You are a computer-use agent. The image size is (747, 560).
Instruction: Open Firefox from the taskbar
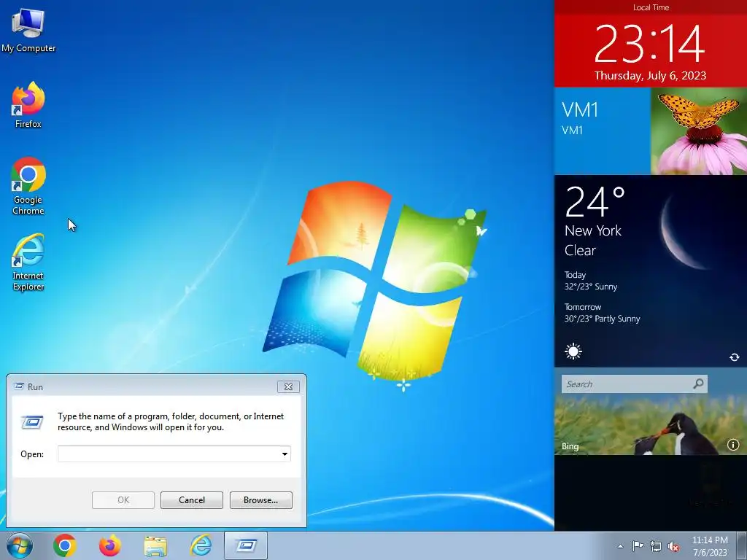click(110, 545)
